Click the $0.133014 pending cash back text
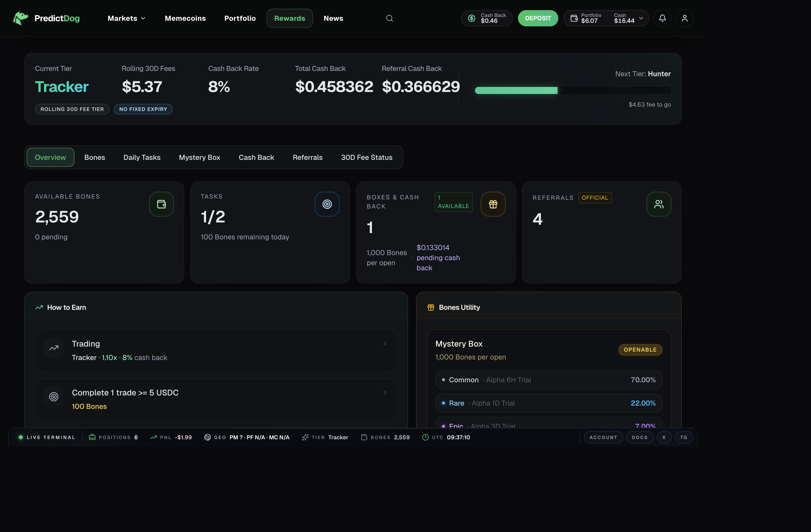Screen dimensions: 811x532 (438, 258)
